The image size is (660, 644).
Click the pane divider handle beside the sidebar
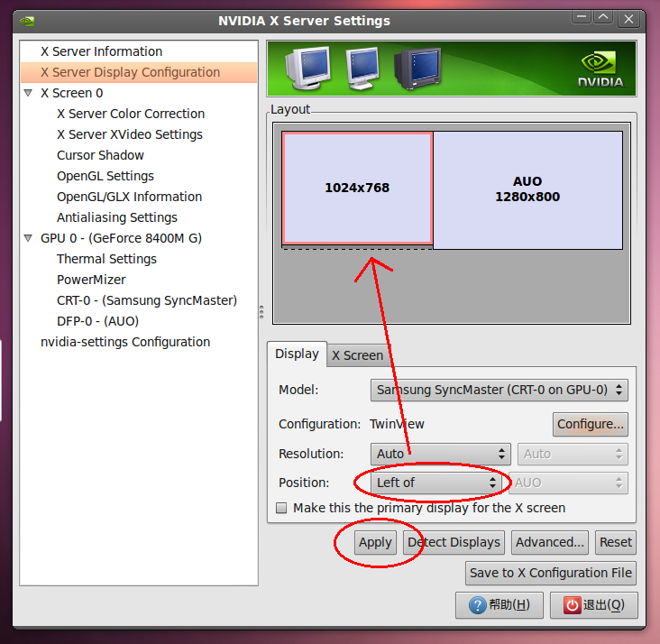tap(261, 312)
